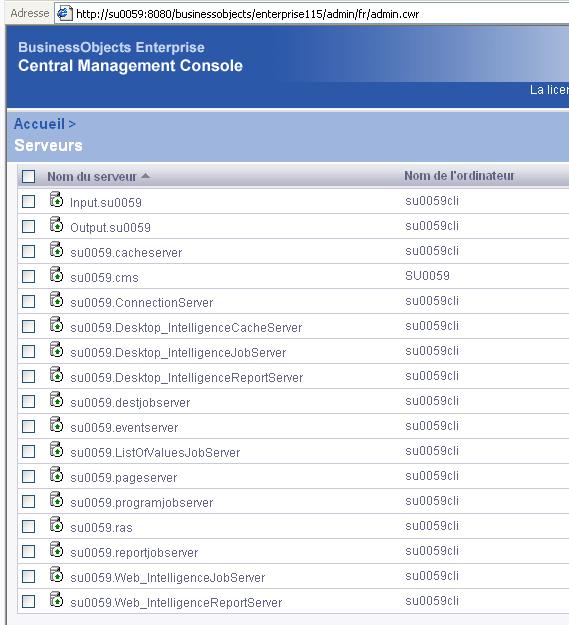This screenshot has width=569, height=625.
Task: Click the server icon beside su0059.pageserver
Action: tap(56, 475)
